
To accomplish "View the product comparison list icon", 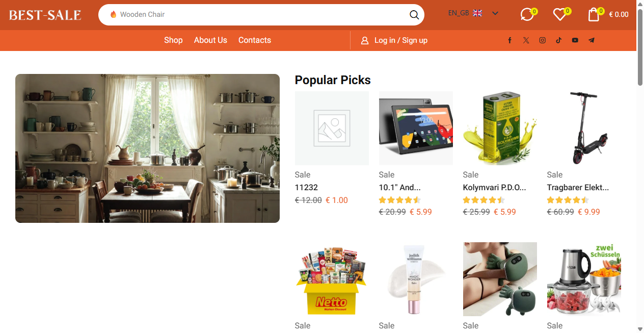I will [526, 15].
